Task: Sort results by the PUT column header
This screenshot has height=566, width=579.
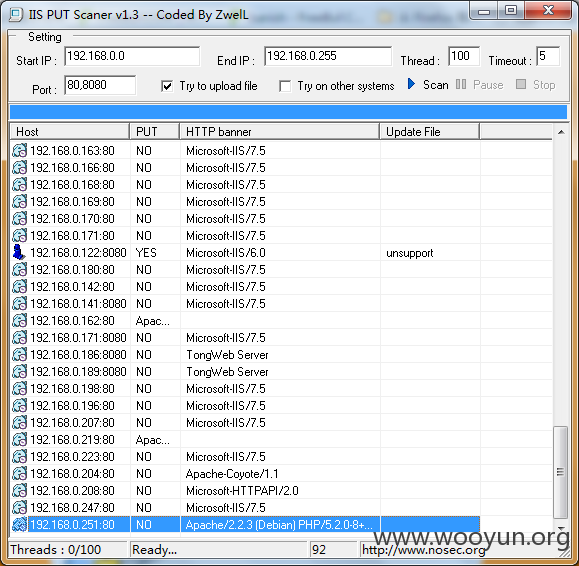Action: tap(155, 132)
